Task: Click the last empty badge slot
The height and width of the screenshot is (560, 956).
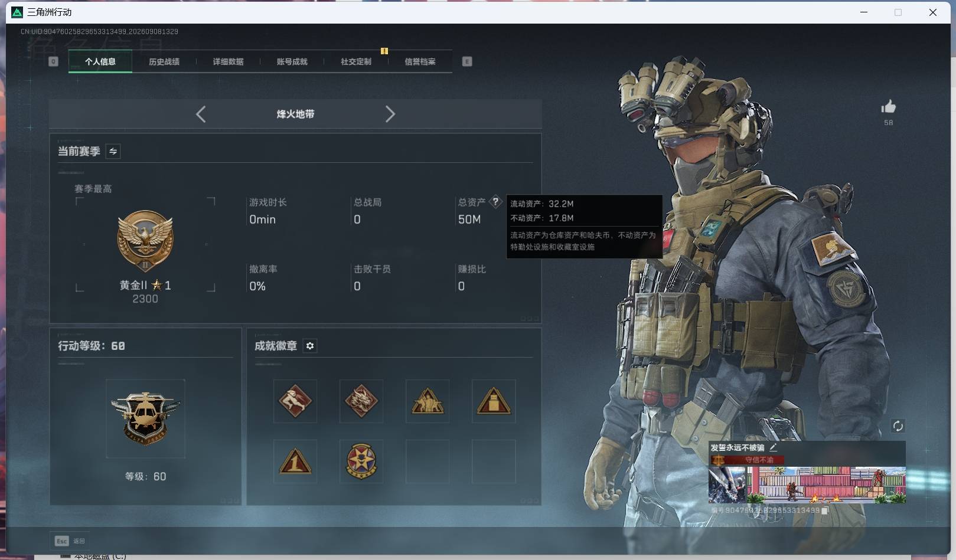Action: click(494, 461)
